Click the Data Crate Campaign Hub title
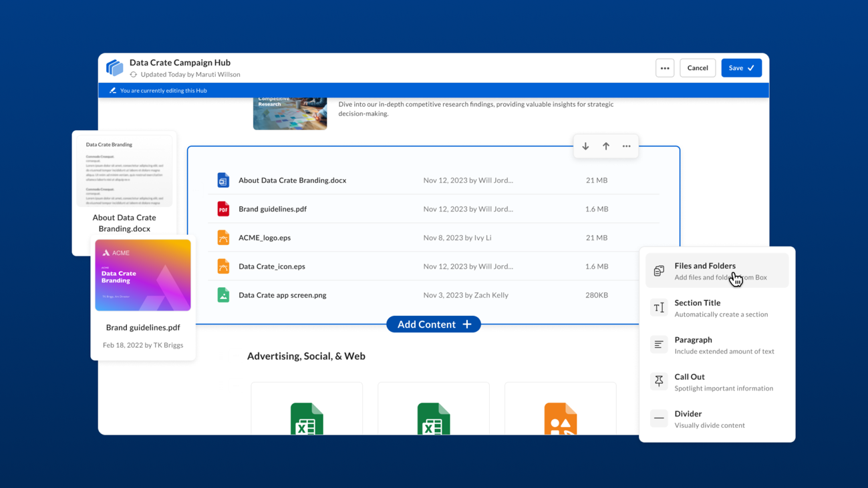The height and width of the screenshot is (488, 868). pyautogui.click(x=180, y=63)
